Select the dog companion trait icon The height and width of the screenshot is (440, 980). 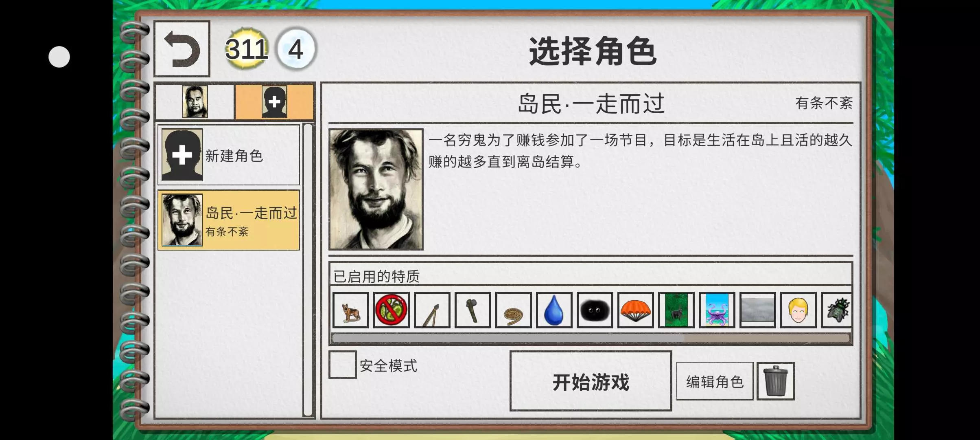coord(350,310)
